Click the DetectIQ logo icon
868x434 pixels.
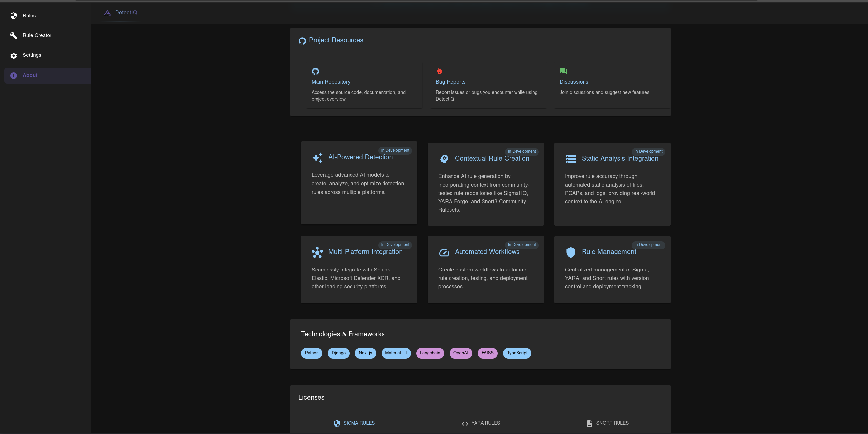pyautogui.click(x=107, y=13)
